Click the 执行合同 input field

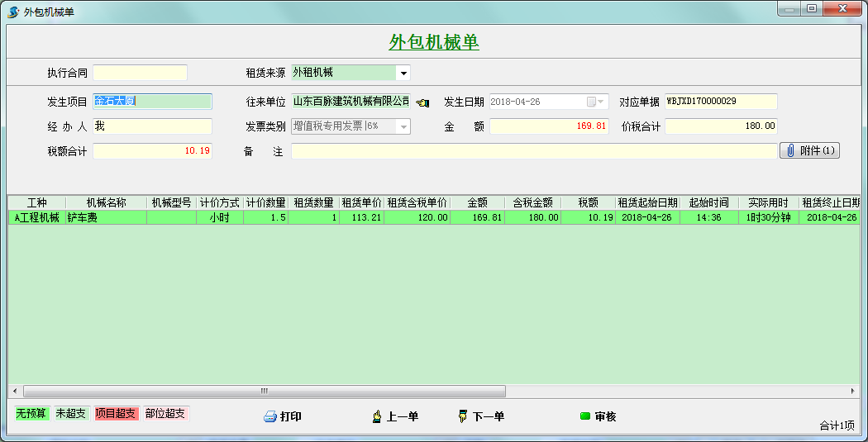pos(140,73)
